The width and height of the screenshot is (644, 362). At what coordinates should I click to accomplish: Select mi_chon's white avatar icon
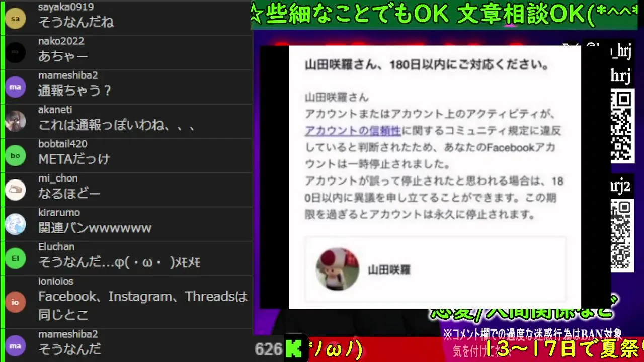coord(15,190)
